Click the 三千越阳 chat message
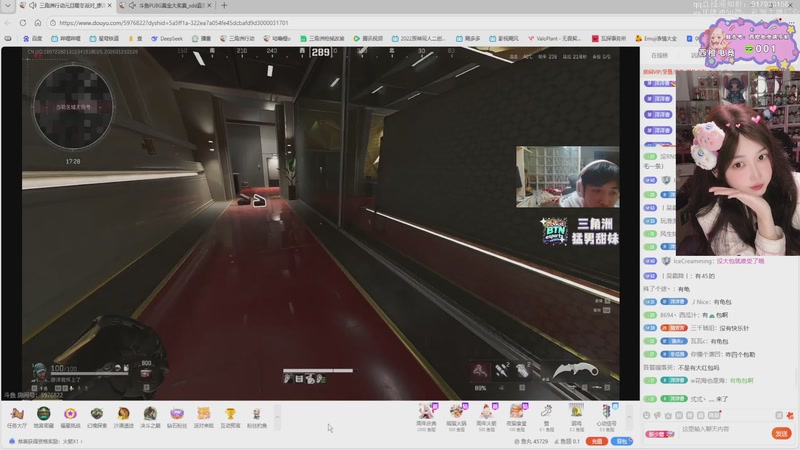Image resolution: width=800 pixels, height=450 pixels. click(x=696, y=328)
